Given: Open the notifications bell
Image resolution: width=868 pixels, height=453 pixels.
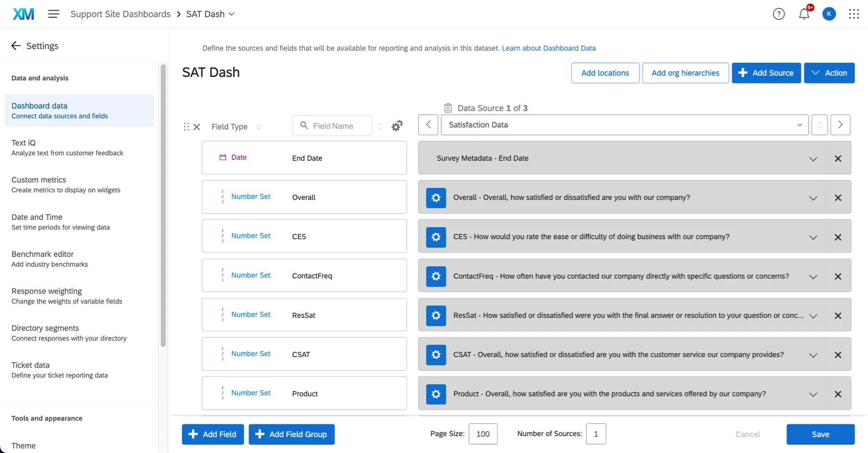Looking at the screenshot, I should click(804, 14).
